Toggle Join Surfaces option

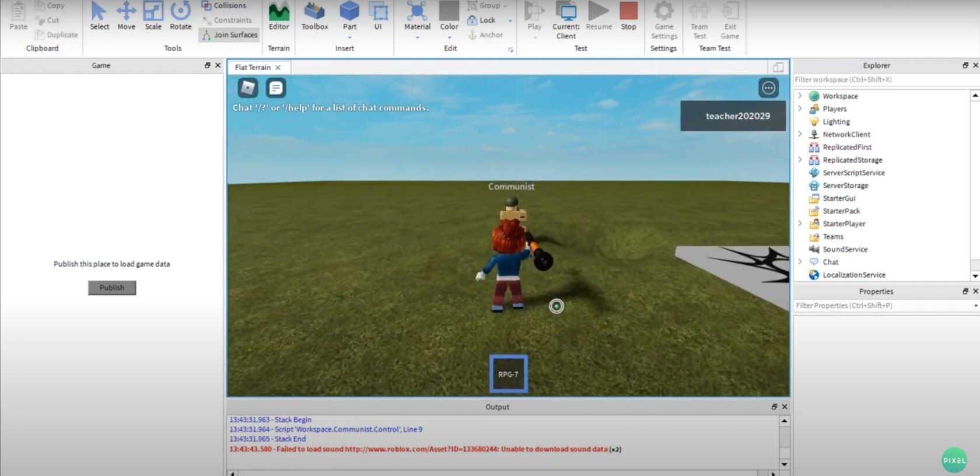coord(230,35)
